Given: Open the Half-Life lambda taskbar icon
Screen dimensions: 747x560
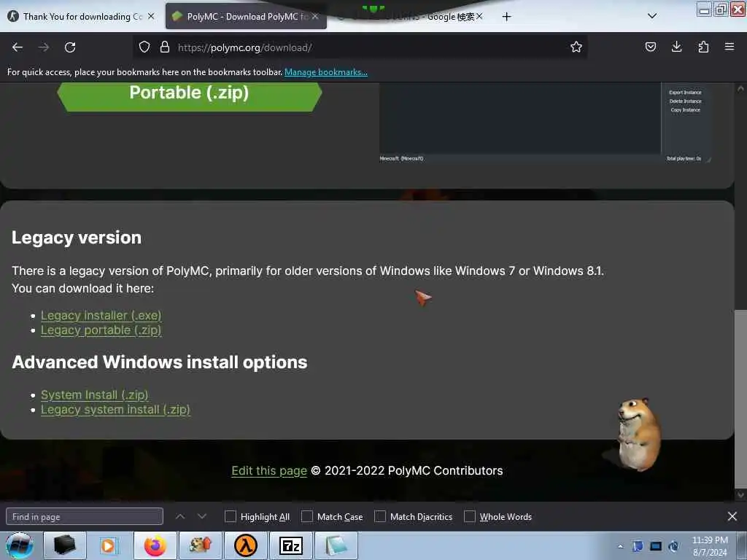Looking at the screenshot, I should click(246, 545).
